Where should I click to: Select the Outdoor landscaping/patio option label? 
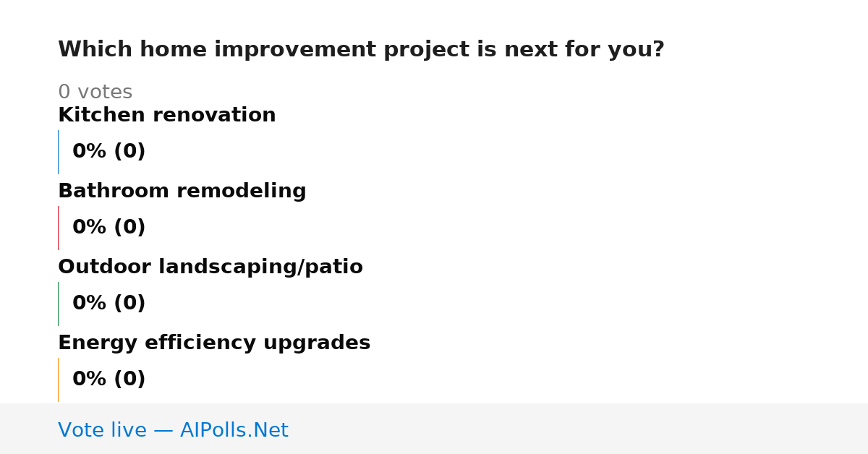tap(210, 267)
